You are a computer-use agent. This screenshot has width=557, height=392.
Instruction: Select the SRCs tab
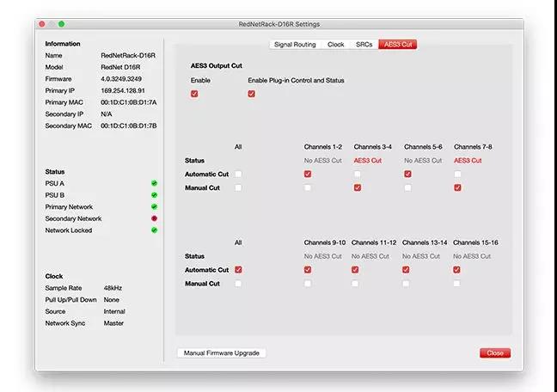pos(364,45)
